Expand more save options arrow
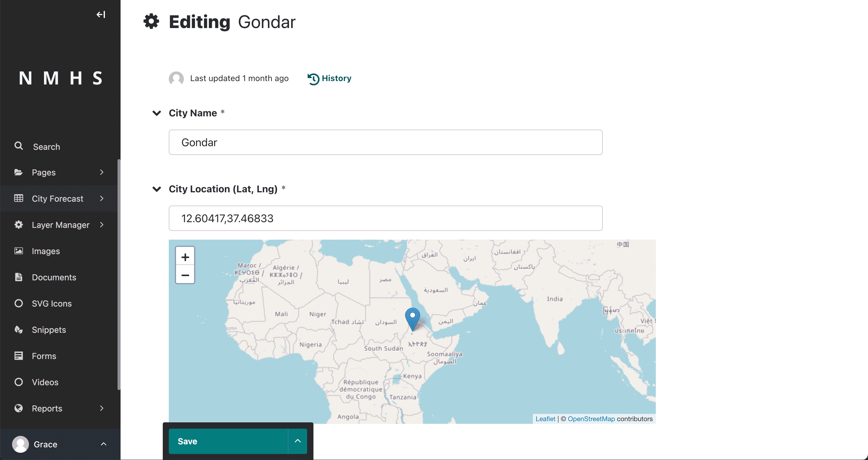 (x=297, y=441)
